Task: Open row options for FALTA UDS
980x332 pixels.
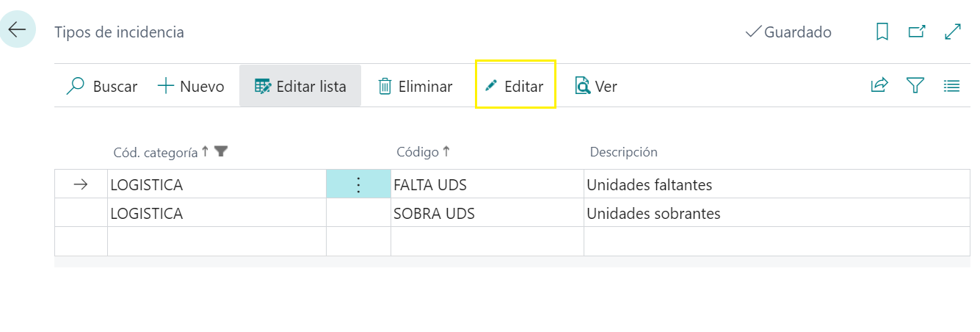Action: 358,184
